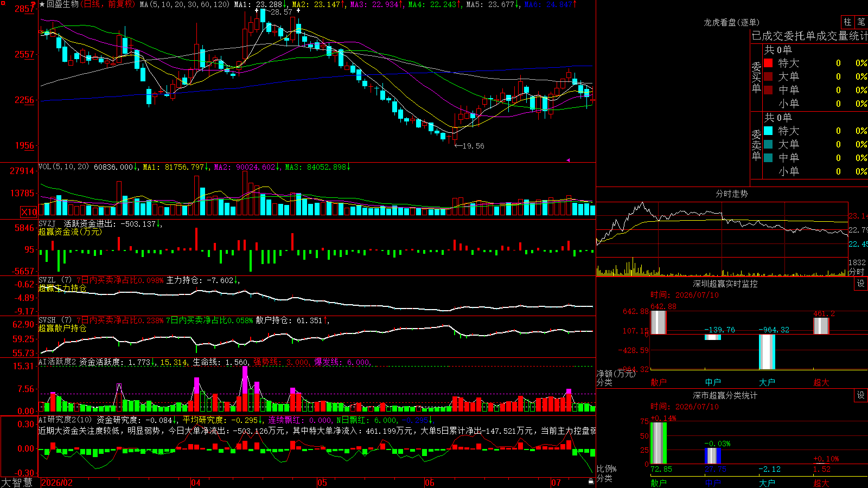This screenshot has height=488, width=868.
Task: Click the X10 volume scale toggle
Action: point(29,212)
